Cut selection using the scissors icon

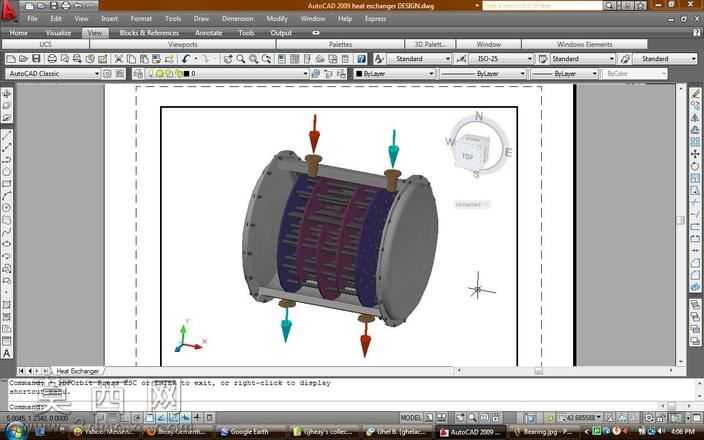click(119, 59)
